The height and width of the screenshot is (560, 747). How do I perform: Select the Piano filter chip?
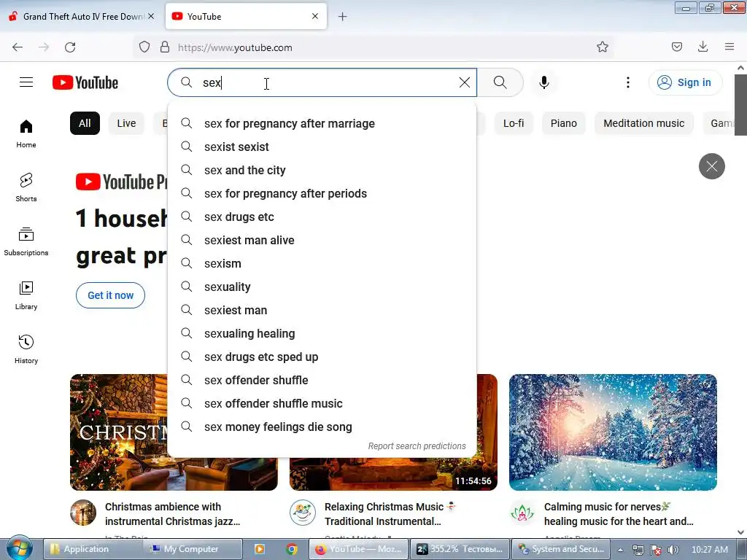[x=564, y=123]
